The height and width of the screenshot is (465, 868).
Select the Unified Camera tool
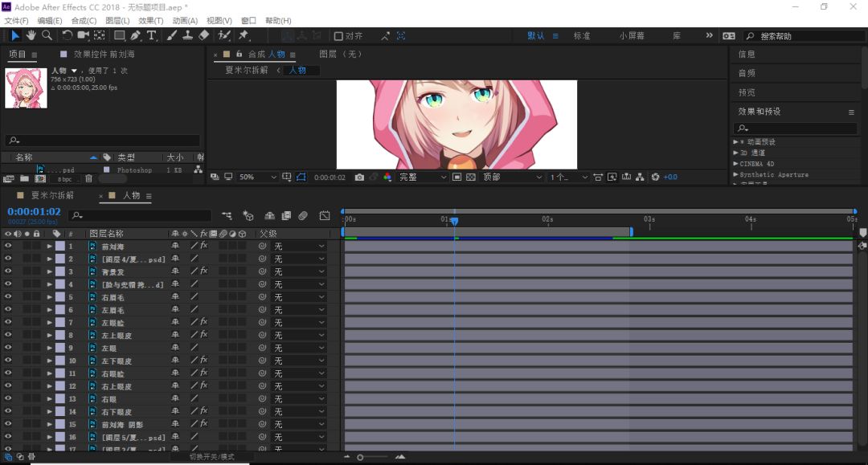click(x=83, y=35)
